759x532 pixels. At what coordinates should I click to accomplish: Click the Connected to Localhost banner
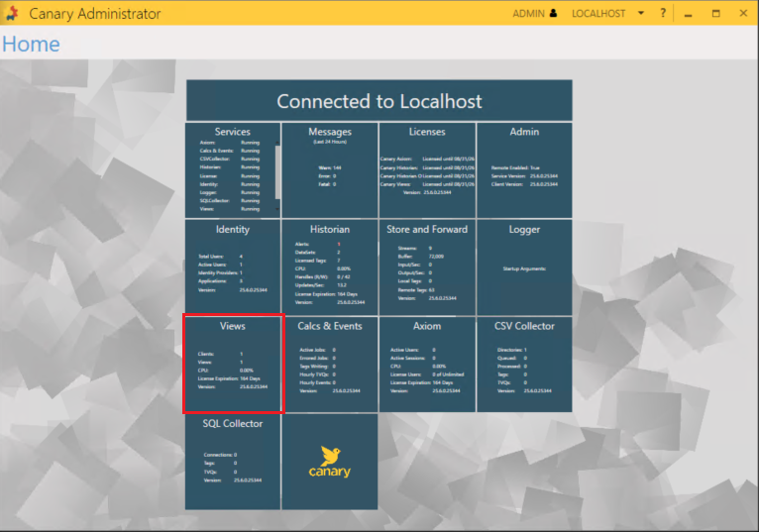(379, 101)
